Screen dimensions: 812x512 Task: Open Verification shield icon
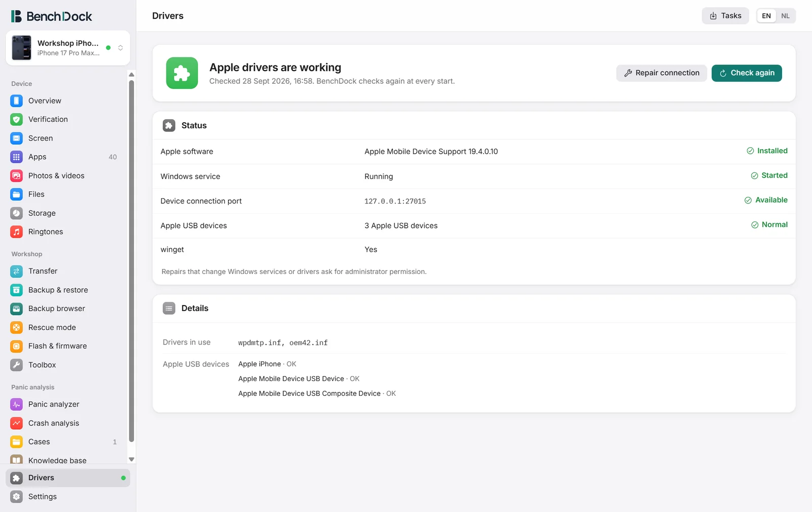[x=17, y=119]
